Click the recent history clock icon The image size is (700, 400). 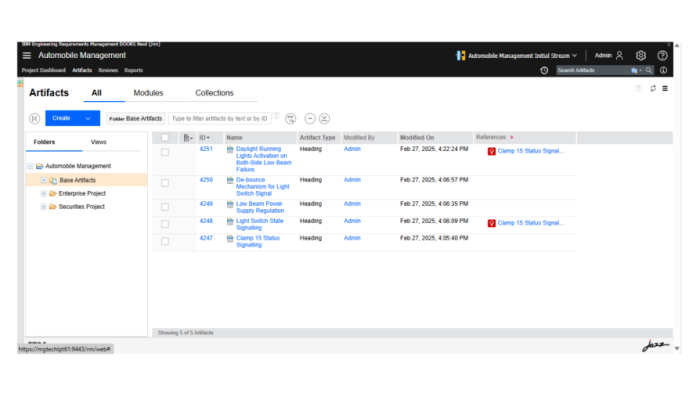click(544, 70)
